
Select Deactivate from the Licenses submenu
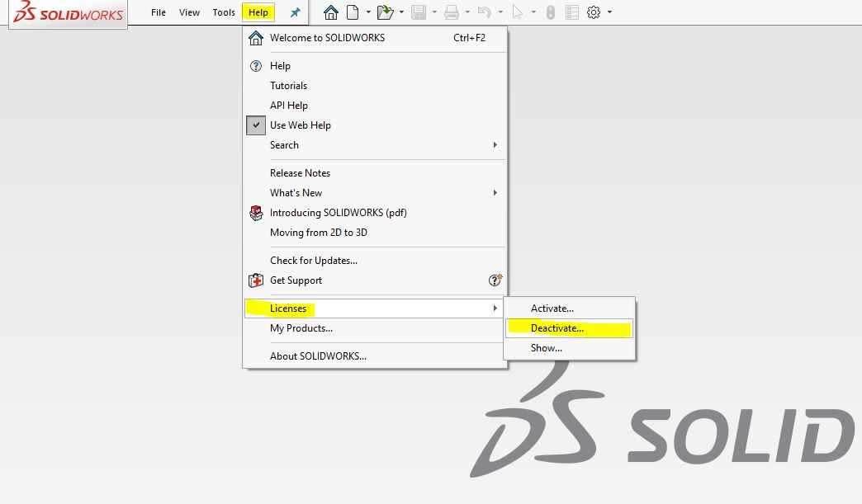[x=557, y=328]
